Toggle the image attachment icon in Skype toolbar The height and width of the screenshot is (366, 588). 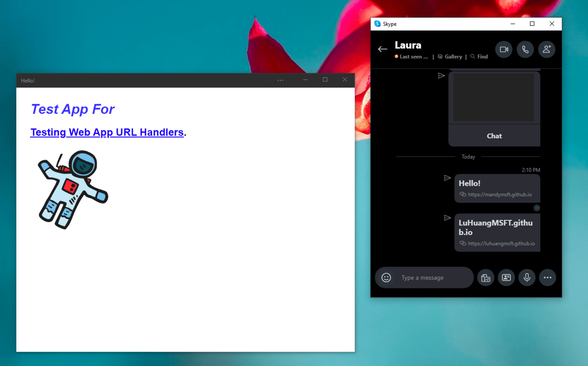click(485, 277)
